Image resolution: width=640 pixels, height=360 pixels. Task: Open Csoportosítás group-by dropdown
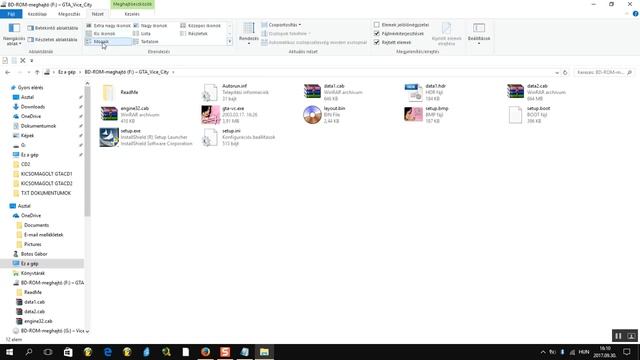281,25
